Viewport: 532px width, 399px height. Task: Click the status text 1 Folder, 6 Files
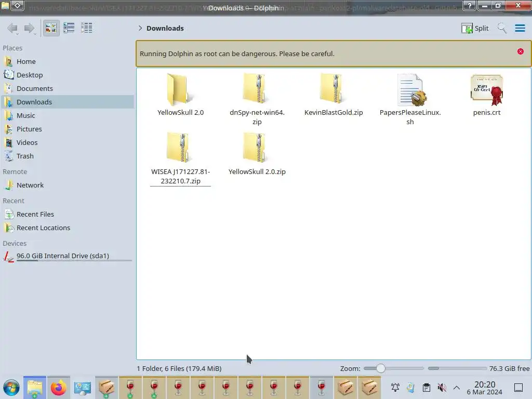[x=179, y=368]
